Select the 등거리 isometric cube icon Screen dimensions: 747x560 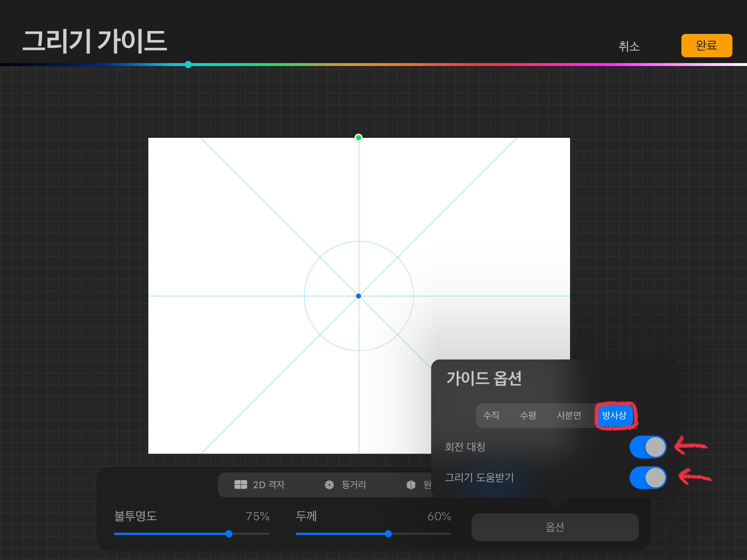(329, 485)
